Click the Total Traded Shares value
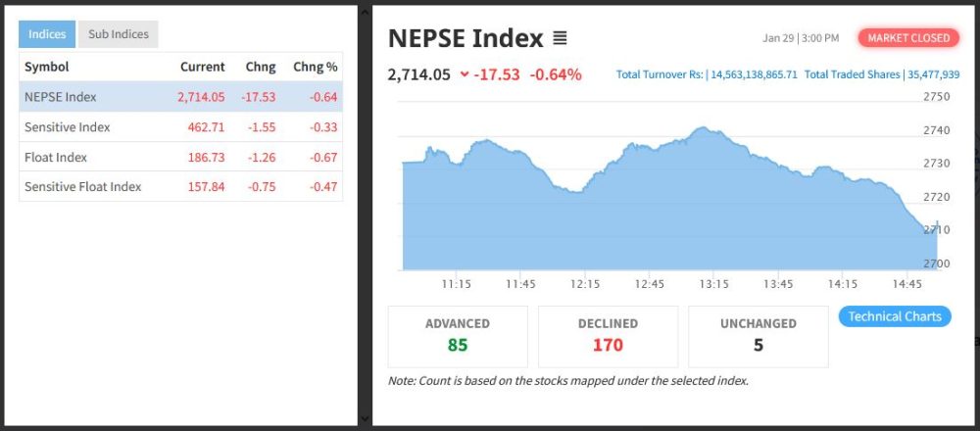980x431 pixels. coord(932,75)
